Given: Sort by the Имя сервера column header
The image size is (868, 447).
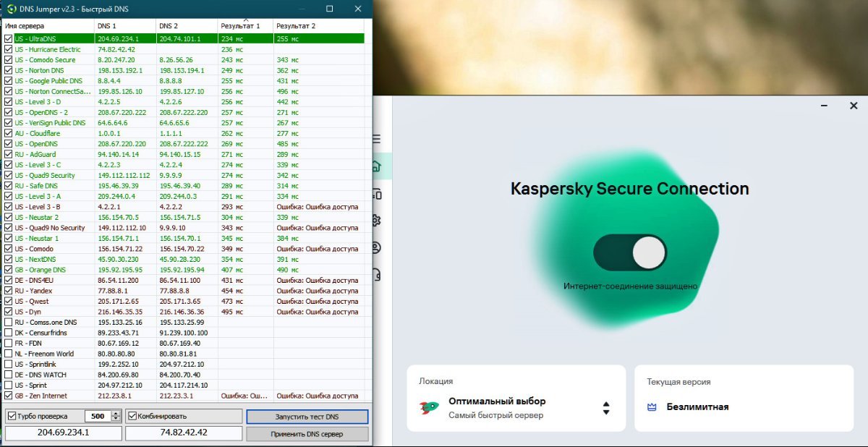Looking at the screenshot, I should (x=48, y=26).
